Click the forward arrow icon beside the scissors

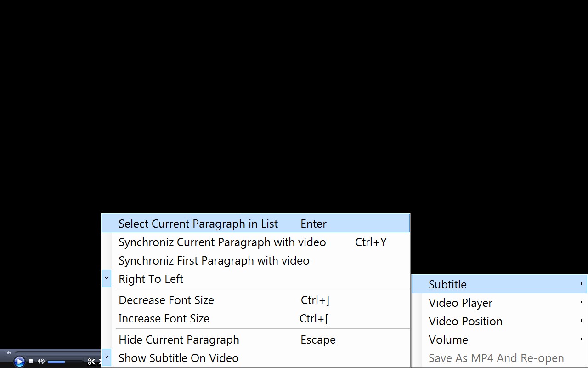pyautogui.click(x=99, y=362)
